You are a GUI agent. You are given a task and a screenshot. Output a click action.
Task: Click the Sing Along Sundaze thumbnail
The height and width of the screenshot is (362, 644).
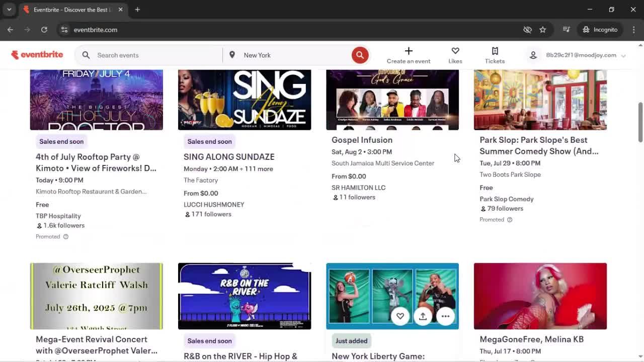245,100
